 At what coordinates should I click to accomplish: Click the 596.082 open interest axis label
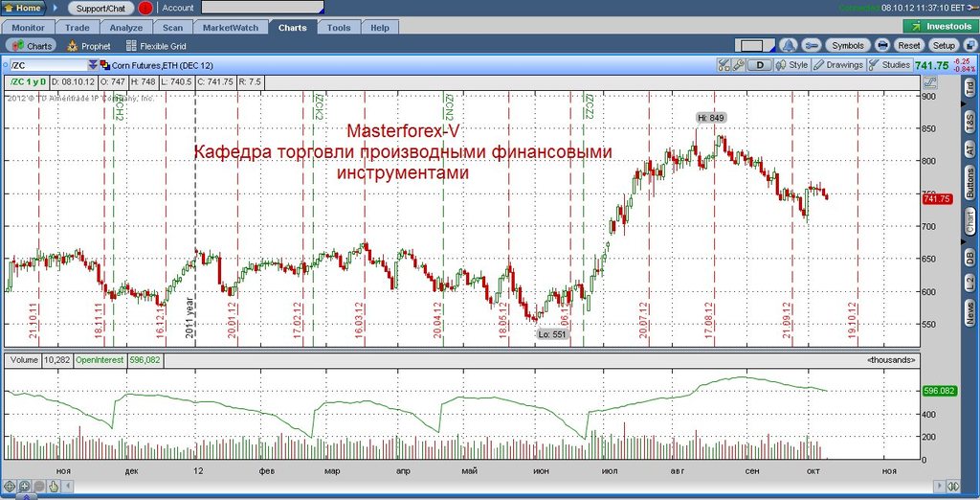tap(939, 391)
